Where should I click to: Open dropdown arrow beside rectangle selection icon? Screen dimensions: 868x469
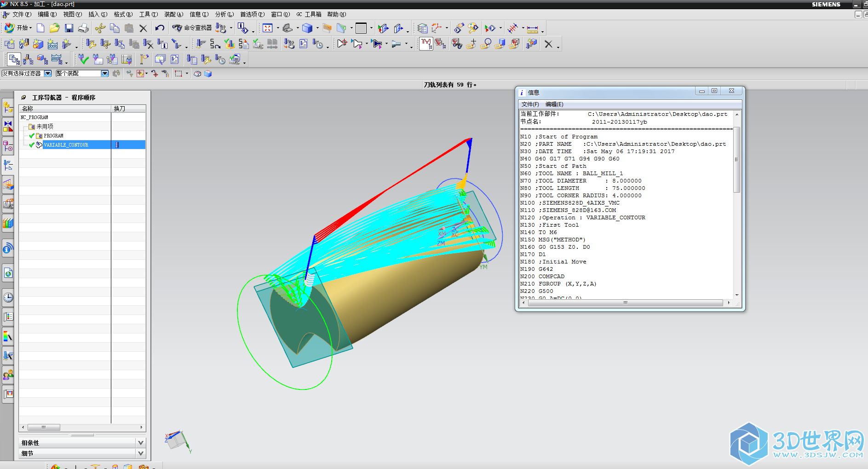[x=187, y=74]
